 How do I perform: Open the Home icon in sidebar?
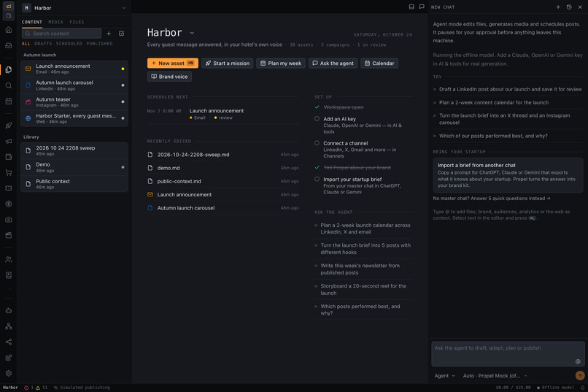(x=9, y=30)
